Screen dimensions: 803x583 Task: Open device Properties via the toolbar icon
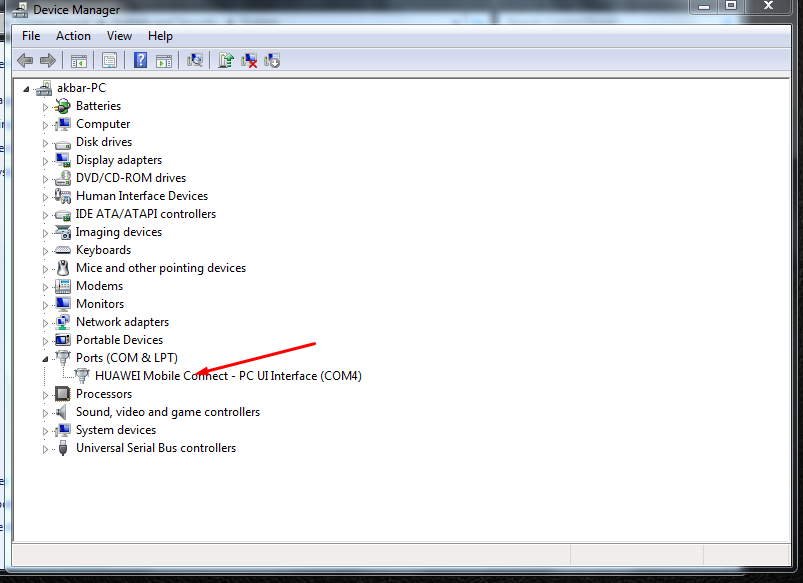pyautogui.click(x=110, y=60)
